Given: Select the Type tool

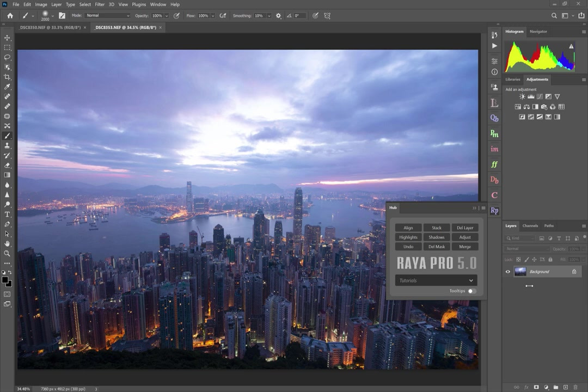Looking at the screenshot, I should click(7, 214).
